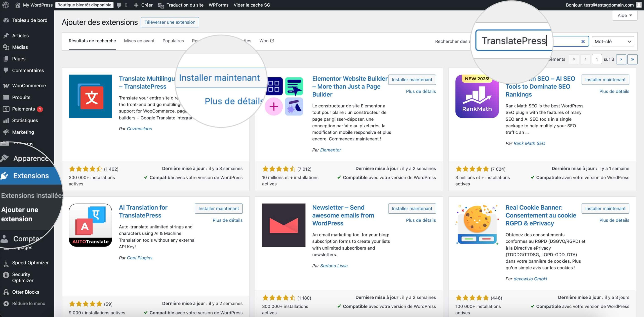Open WPForms in admin bar
Screen dimensions: 644x317
click(x=218, y=5)
